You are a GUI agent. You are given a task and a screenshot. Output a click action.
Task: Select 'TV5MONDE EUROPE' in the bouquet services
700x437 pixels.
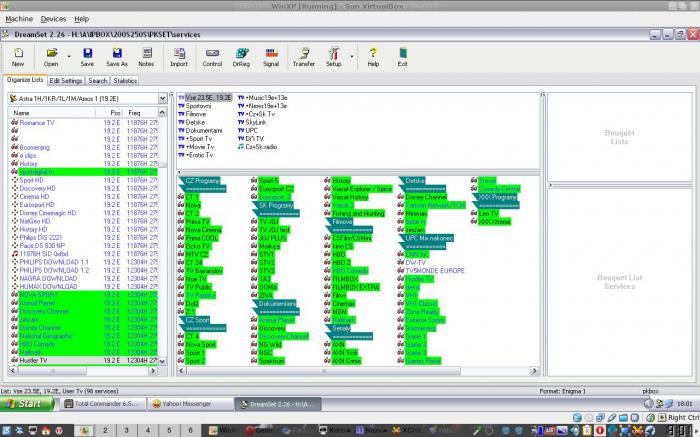click(434, 271)
